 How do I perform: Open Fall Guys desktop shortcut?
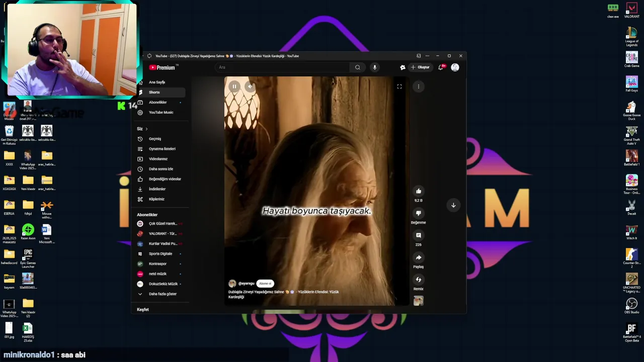[x=631, y=84]
